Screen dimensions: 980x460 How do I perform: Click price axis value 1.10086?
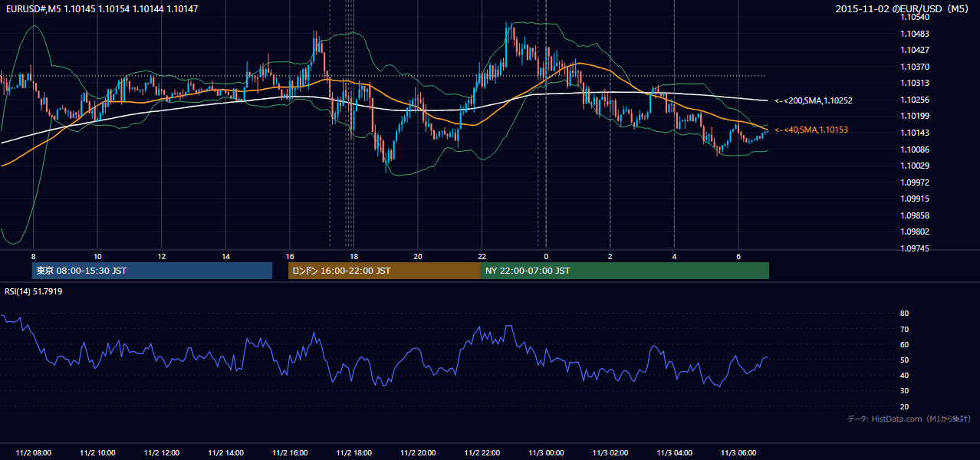pos(915,149)
